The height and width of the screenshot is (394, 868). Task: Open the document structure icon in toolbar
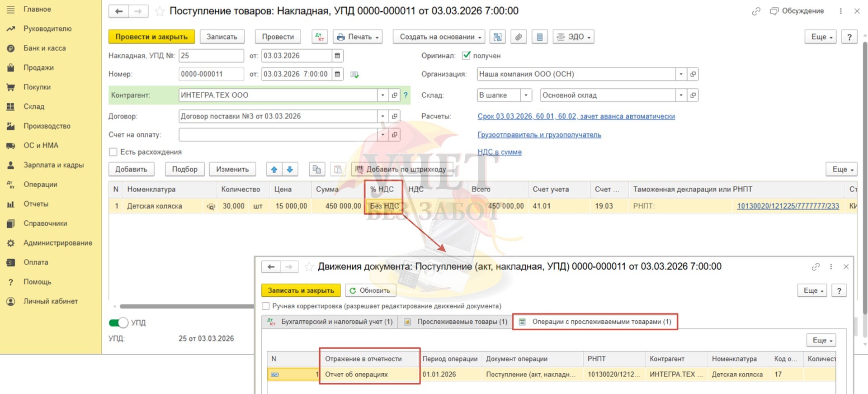click(498, 37)
